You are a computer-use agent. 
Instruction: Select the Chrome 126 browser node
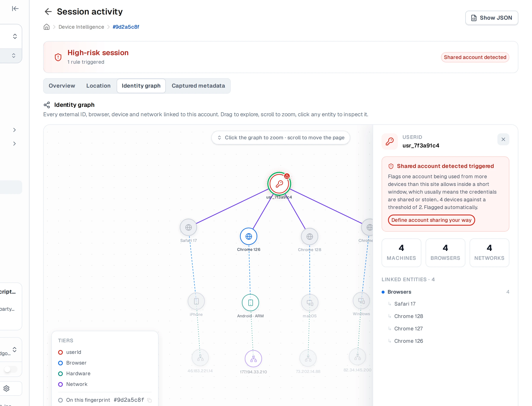click(x=248, y=236)
